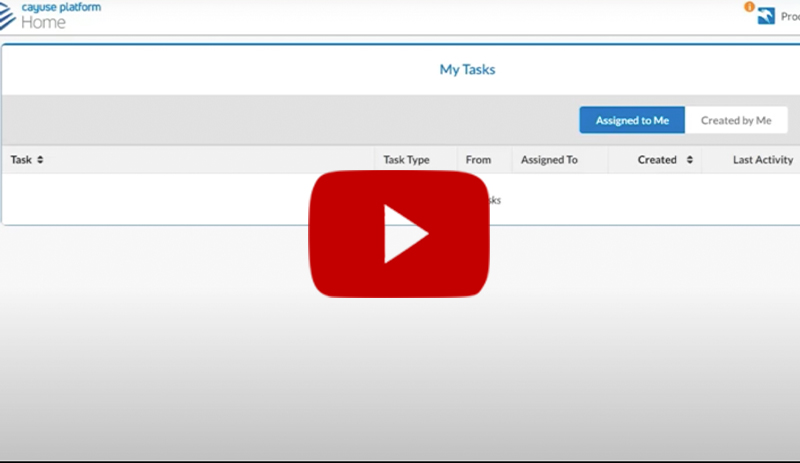Open the Products menu label at top right
Screen dimensions: 800x463
pyautogui.click(x=789, y=16)
